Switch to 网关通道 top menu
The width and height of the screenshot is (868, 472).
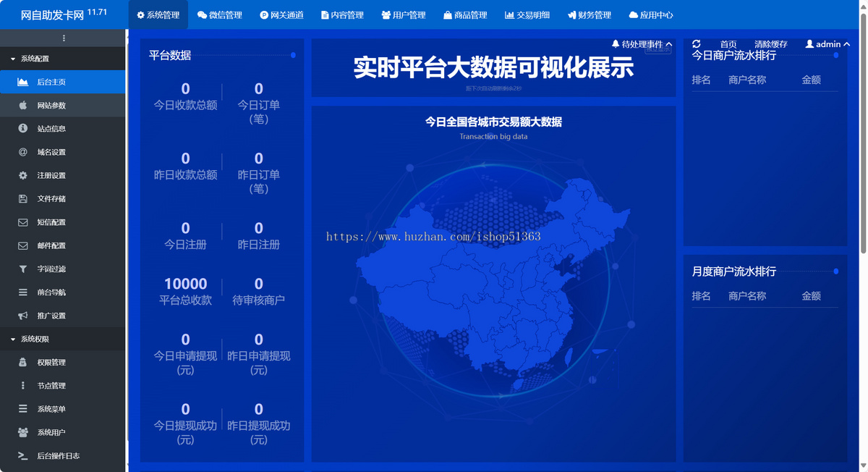coord(282,14)
